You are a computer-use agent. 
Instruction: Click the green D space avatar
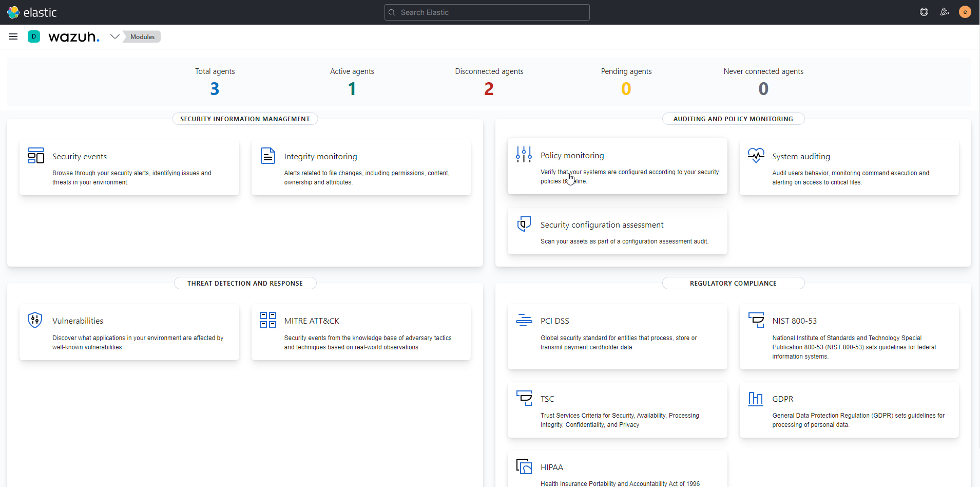[x=34, y=36]
